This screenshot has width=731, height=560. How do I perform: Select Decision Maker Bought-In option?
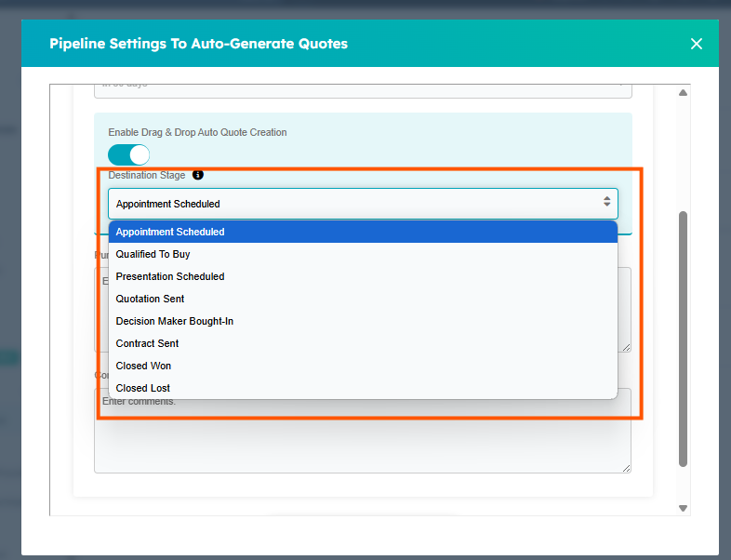pos(363,321)
